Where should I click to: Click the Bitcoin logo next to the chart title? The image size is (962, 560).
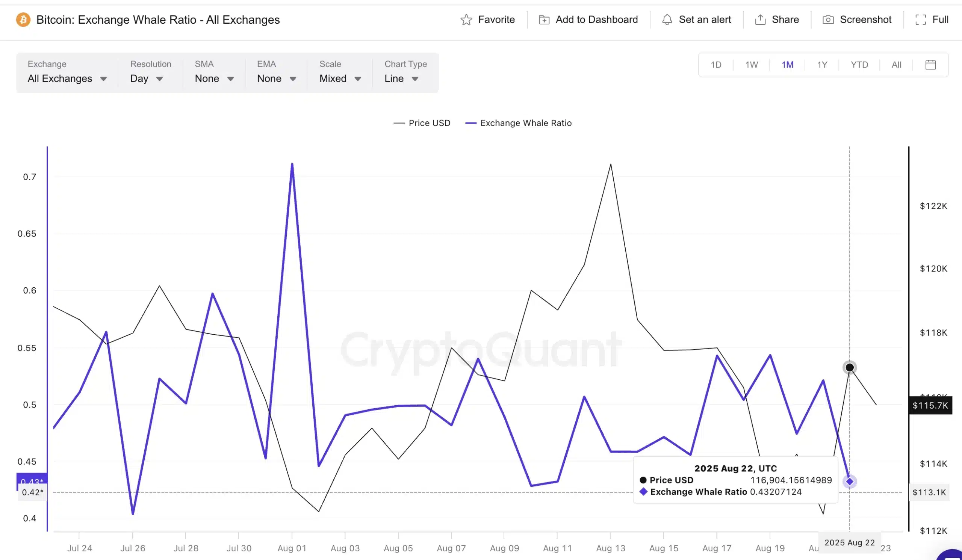[23, 20]
